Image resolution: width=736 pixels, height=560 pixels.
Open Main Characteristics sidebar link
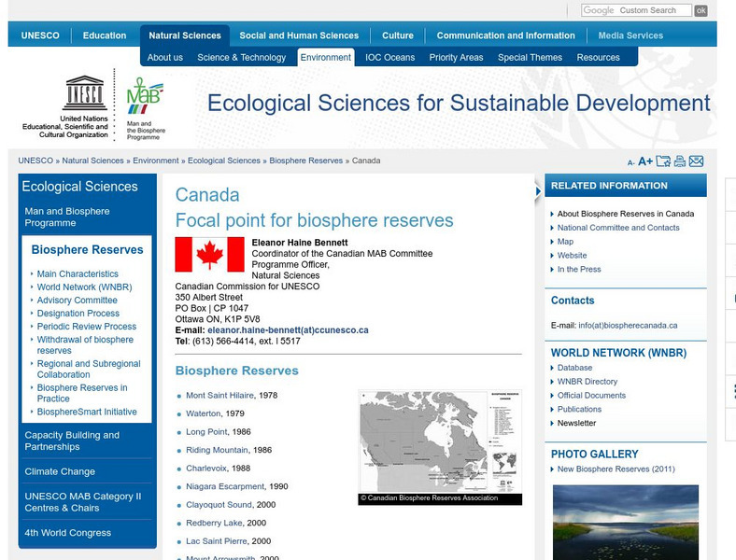coord(78,273)
